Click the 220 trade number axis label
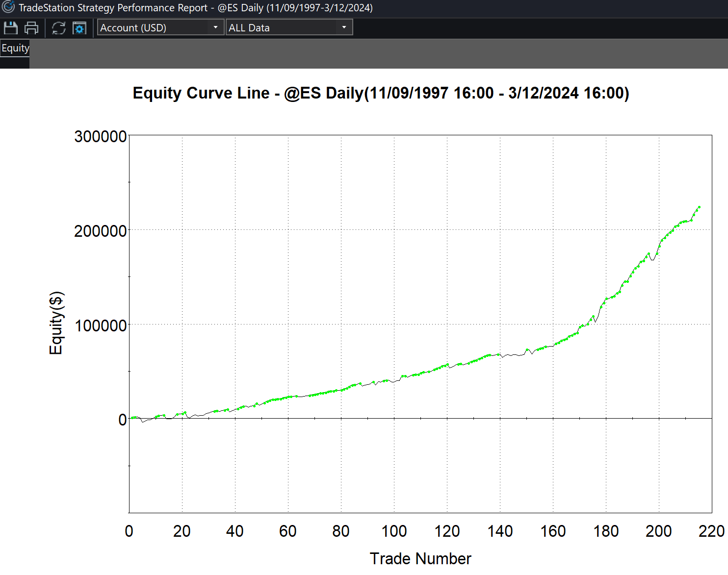The image size is (728, 575). [x=711, y=531]
